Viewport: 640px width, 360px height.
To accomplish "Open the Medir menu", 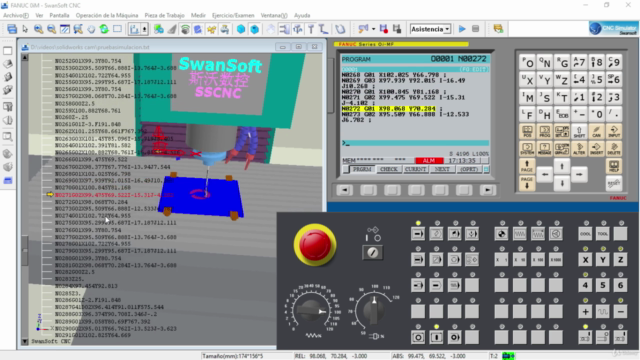I will click(x=198, y=15).
